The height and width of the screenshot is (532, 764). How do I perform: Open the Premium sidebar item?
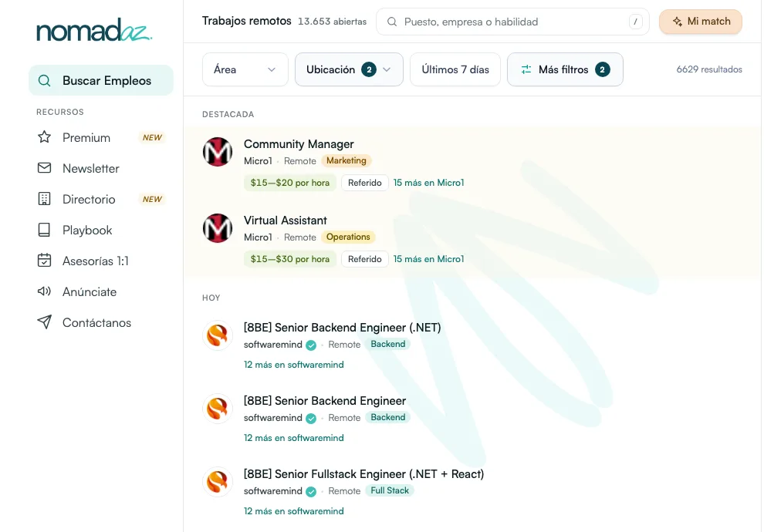(x=101, y=137)
